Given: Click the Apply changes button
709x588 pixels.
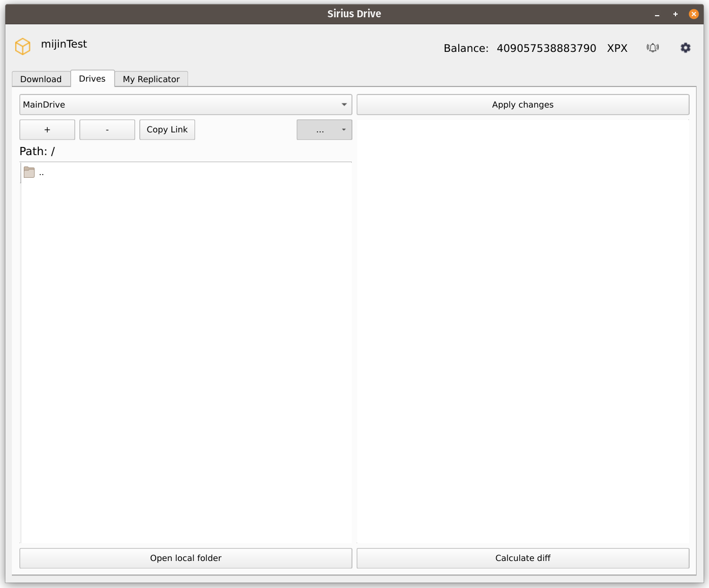Looking at the screenshot, I should [x=523, y=105].
